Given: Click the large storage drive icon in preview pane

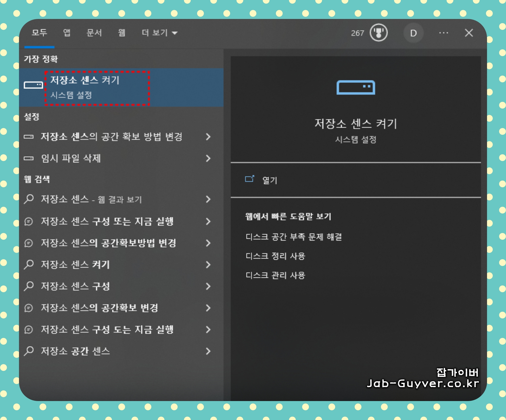Looking at the screenshot, I should (x=355, y=88).
